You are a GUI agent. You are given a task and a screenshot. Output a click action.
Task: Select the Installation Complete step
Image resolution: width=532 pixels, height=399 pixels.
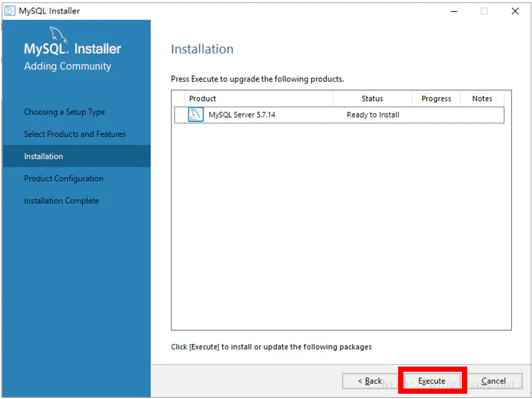(x=61, y=200)
